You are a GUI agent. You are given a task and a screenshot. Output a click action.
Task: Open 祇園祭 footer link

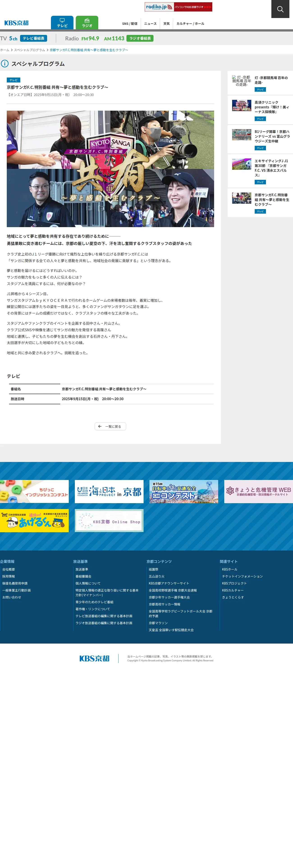pos(153,569)
